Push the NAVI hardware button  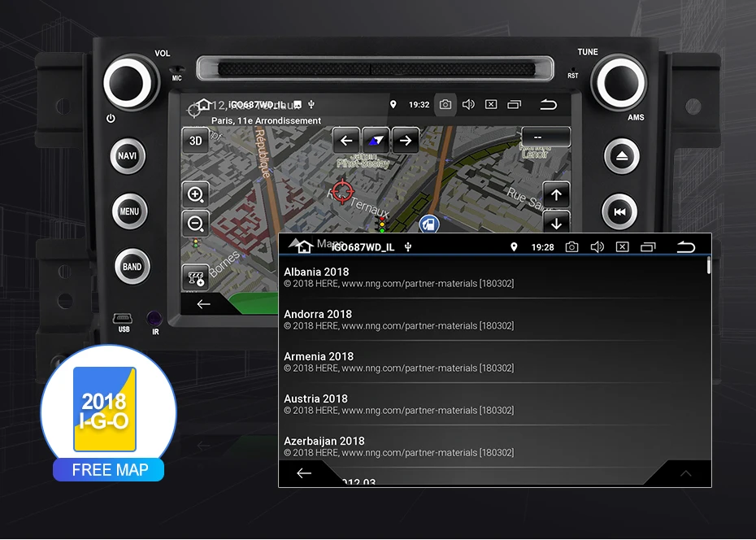[128, 155]
